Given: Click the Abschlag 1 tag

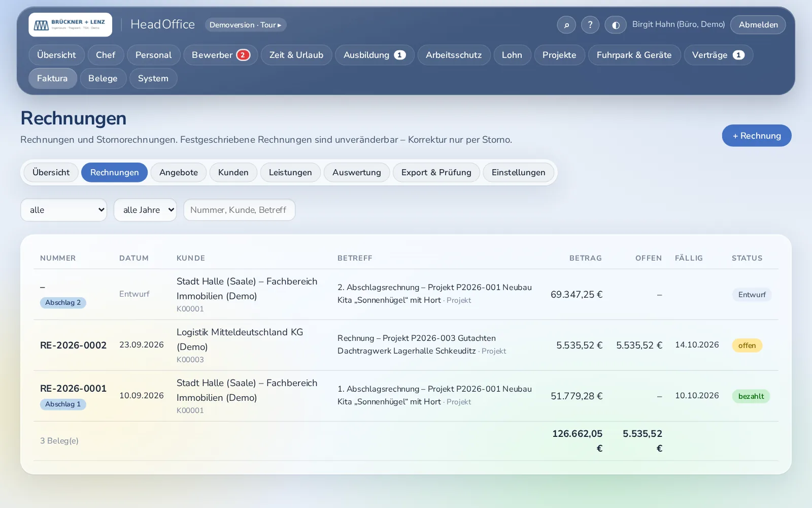Looking at the screenshot, I should [x=63, y=404].
